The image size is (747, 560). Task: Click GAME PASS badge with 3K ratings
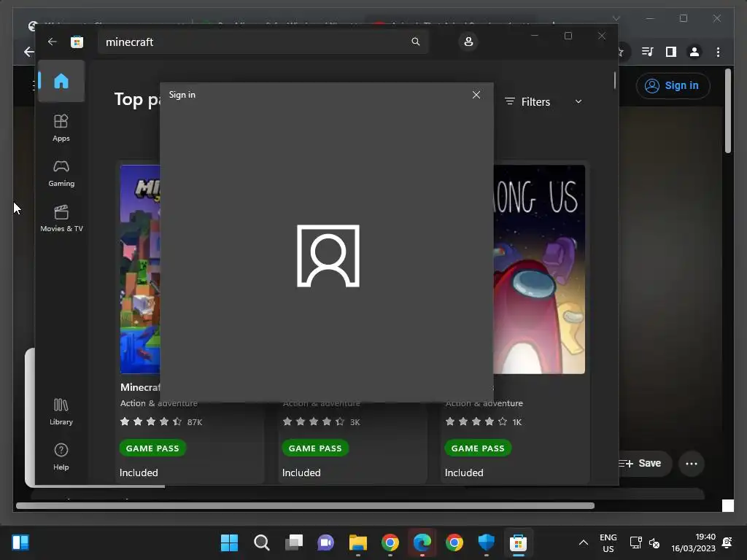point(315,448)
